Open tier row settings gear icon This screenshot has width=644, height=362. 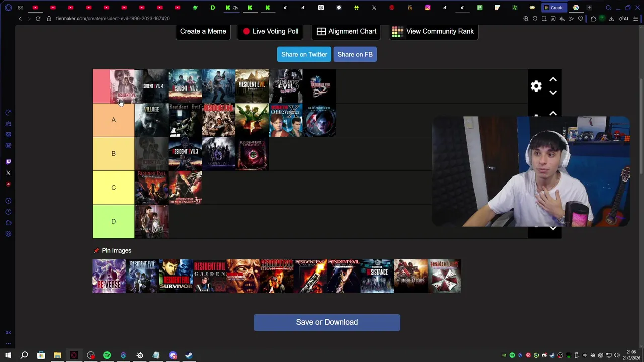coord(536,86)
